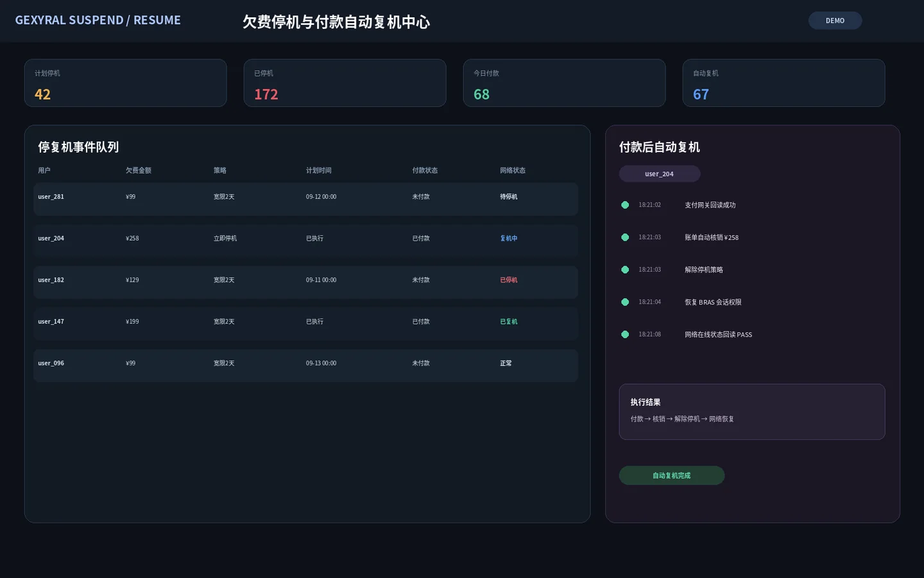The width and height of the screenshot is (924, 578).
Task: Click the 支付网关回读成功 timeline entry
Action: [710, 206]
